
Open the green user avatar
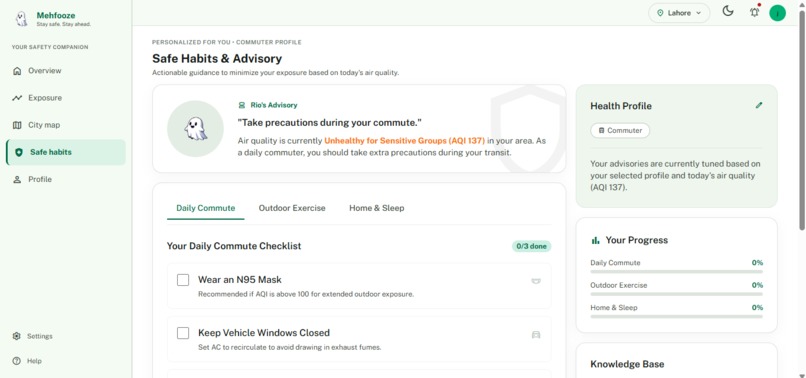[x=777, y=13]
